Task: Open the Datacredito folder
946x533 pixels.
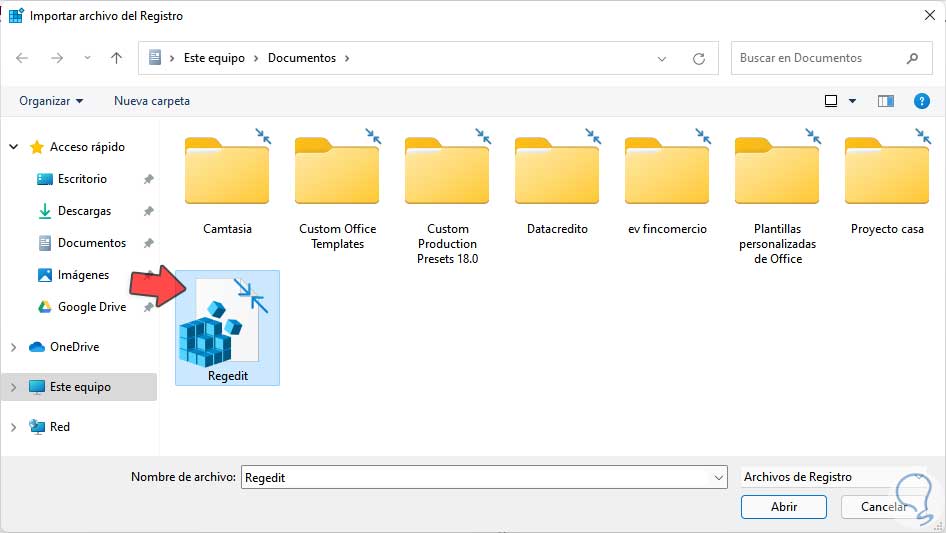Action: pos(557,182)
